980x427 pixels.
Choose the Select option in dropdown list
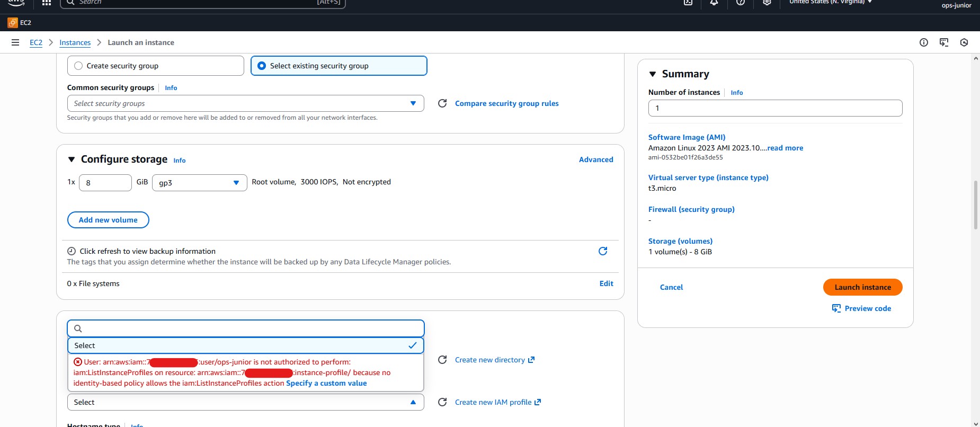(245, 345)
